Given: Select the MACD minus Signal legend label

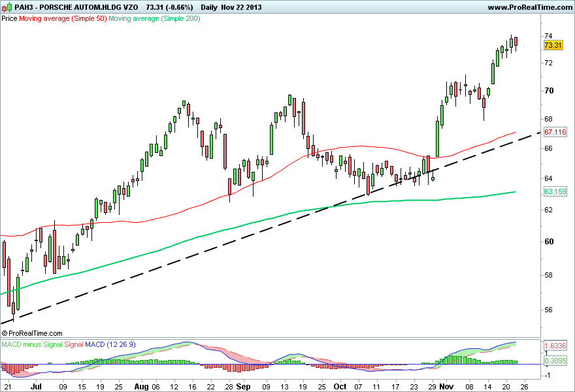Looking at the screenshot, I should coord(32,344).
